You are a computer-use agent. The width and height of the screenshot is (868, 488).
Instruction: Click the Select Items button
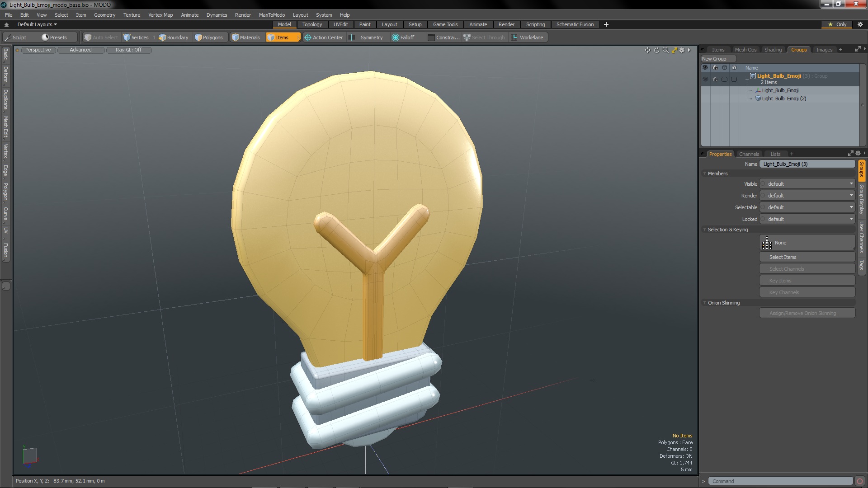[x=807, y=257]
